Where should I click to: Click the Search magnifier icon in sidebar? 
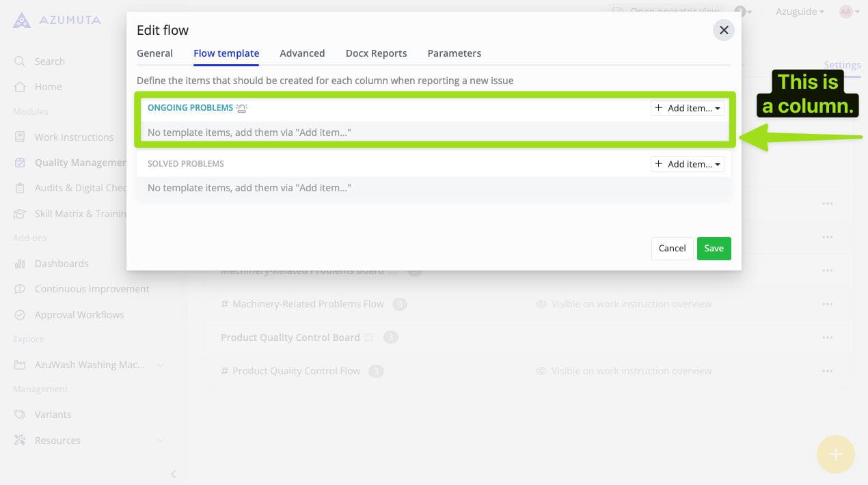tap(20, 61)
